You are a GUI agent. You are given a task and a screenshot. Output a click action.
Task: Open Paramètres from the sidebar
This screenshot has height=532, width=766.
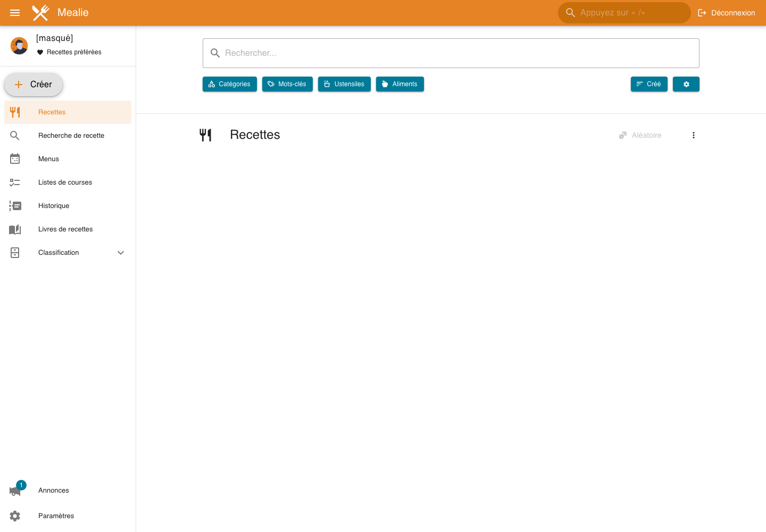[68, 516]
